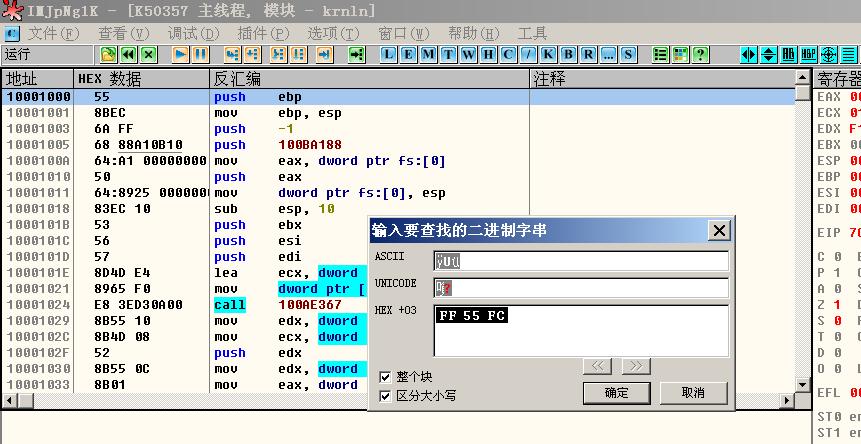Click the 注释 column header
This screenshot has height=444, width=861.
662,79
